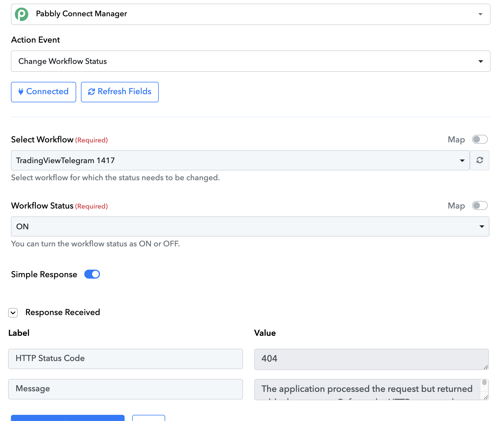The width and height of the screenshot is (504, 421).
Task: Click the refresh icon beside Select Workflow dropdown
Action: 480,160
